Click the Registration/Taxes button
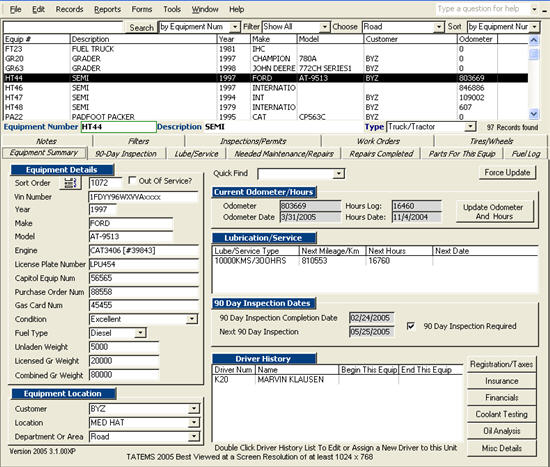The width and height of the screenshot is (550, 467). click(x=502, y=364)
